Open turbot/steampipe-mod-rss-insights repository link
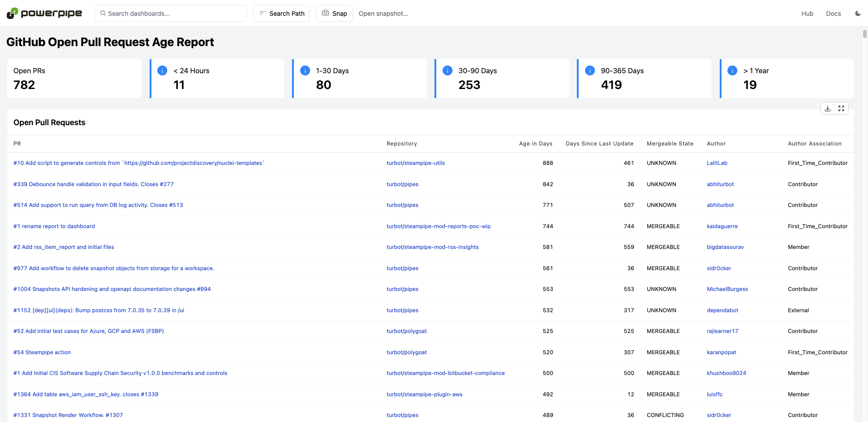Image resolution: width=868 pixels, height=422 pixels. click(433, 247)
